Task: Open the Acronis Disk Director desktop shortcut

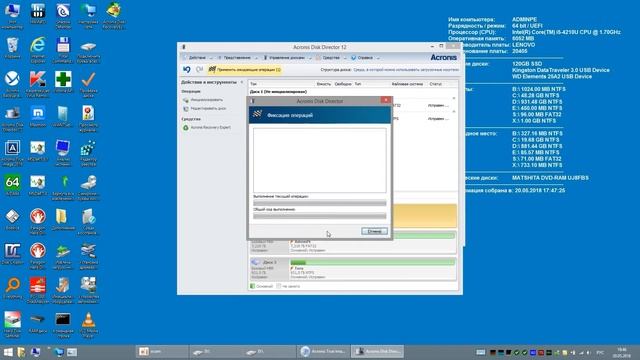Action: tap(12, 119)
